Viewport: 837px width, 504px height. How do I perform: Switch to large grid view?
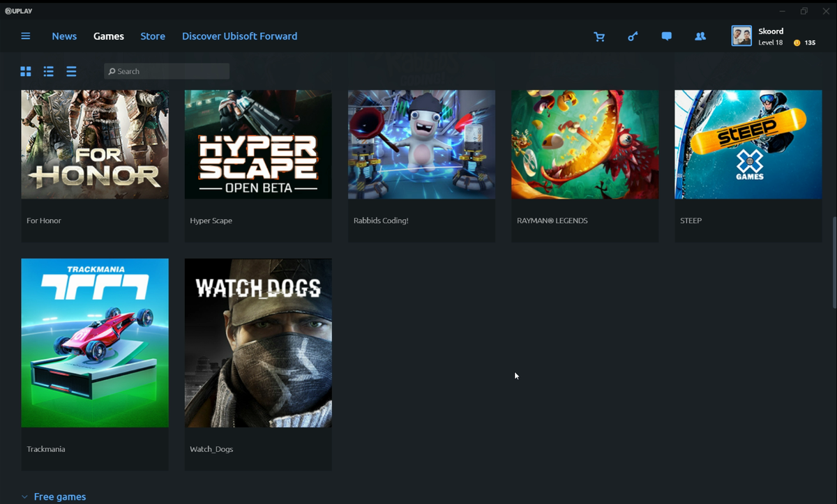(26, 71)
